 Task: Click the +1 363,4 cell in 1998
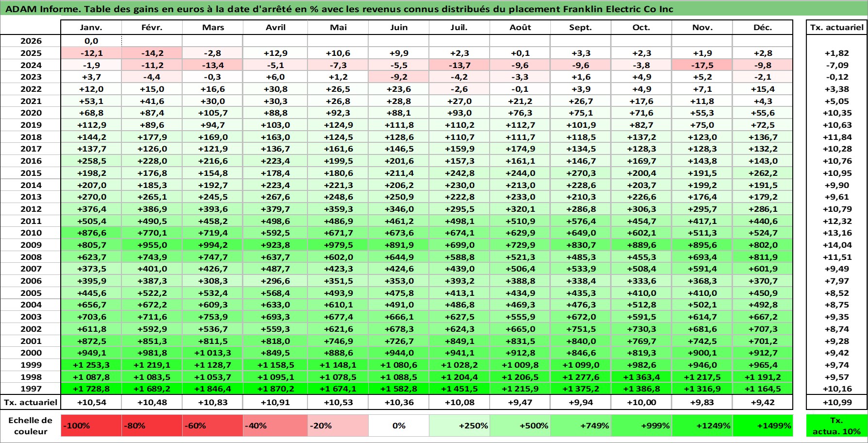pyautogui.click(x=641, y=377)
